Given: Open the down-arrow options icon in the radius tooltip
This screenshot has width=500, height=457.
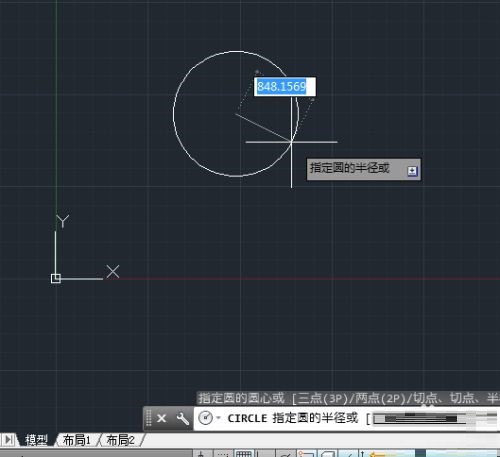Looking at the screenshot, I should point(412,171).
